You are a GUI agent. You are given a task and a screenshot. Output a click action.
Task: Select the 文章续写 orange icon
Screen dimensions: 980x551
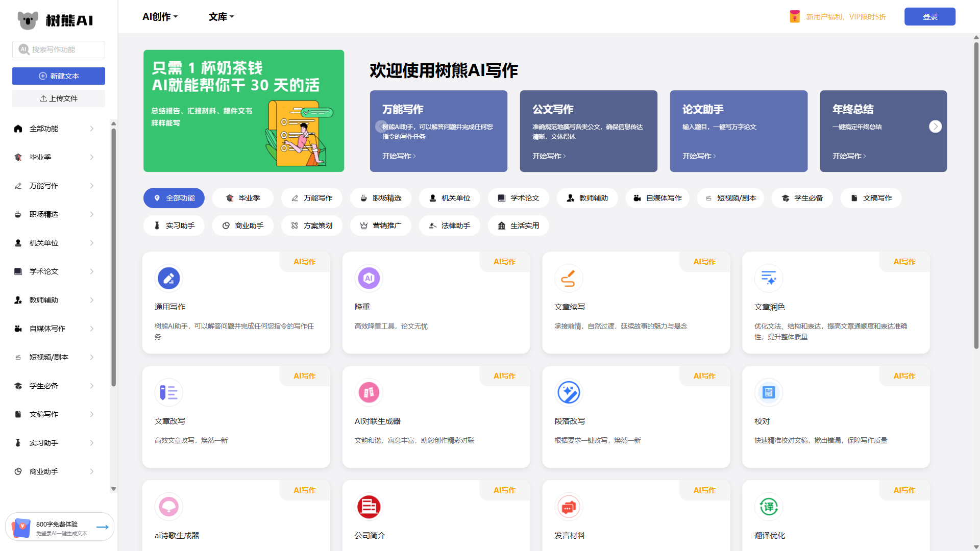tap(568, 278)
